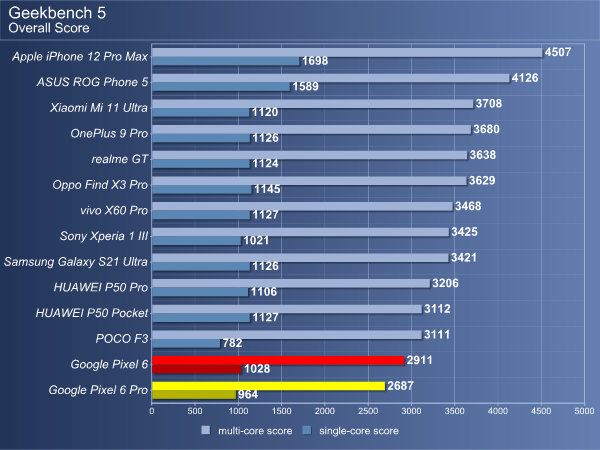Click the 3708 multi-core value
Image resolution: width=600 pixels, height=450 pixels.
pyautogui.click(x=489, y=104)
